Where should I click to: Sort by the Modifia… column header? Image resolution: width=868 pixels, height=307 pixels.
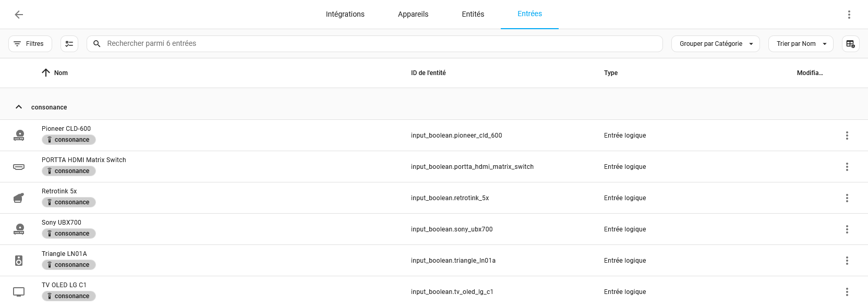pyautogui.click(x=810, y=73)
